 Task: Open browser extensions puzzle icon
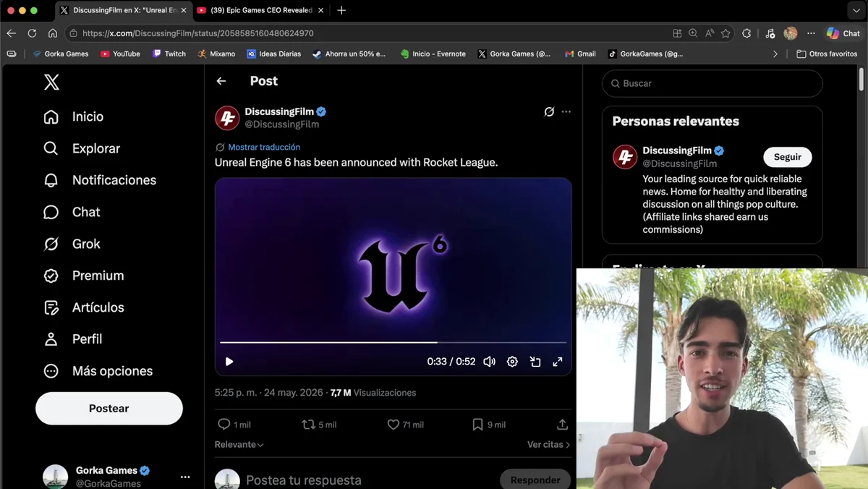[x=746, y=33]
